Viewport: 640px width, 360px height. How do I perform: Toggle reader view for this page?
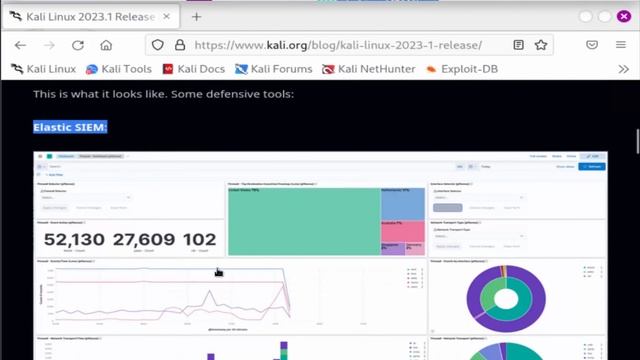click(x=518, y=45)
